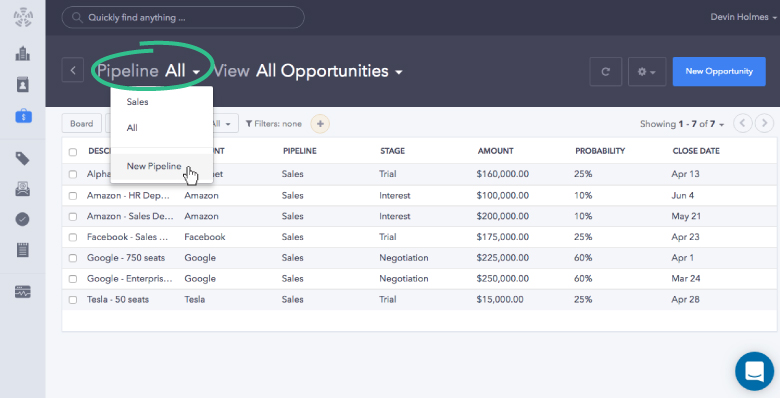Focus the Quickly find anything search field

point(183,17)
